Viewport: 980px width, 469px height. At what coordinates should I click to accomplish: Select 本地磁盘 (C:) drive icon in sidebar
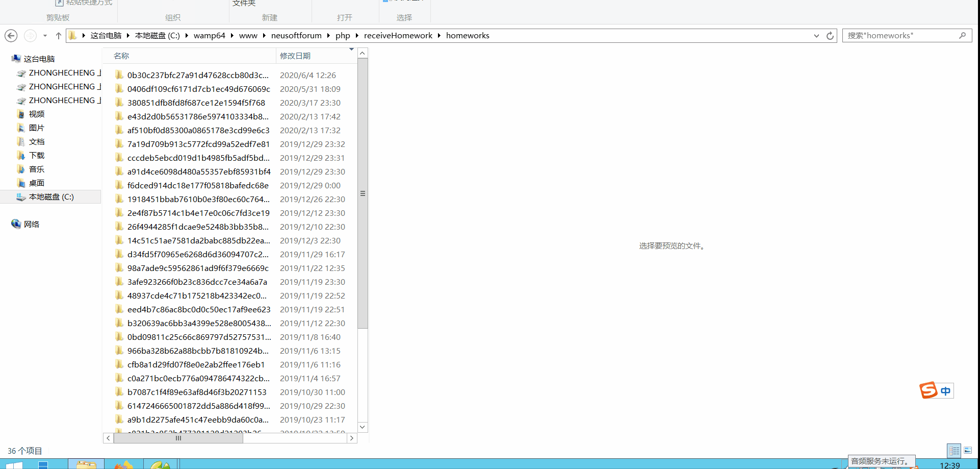21,196
